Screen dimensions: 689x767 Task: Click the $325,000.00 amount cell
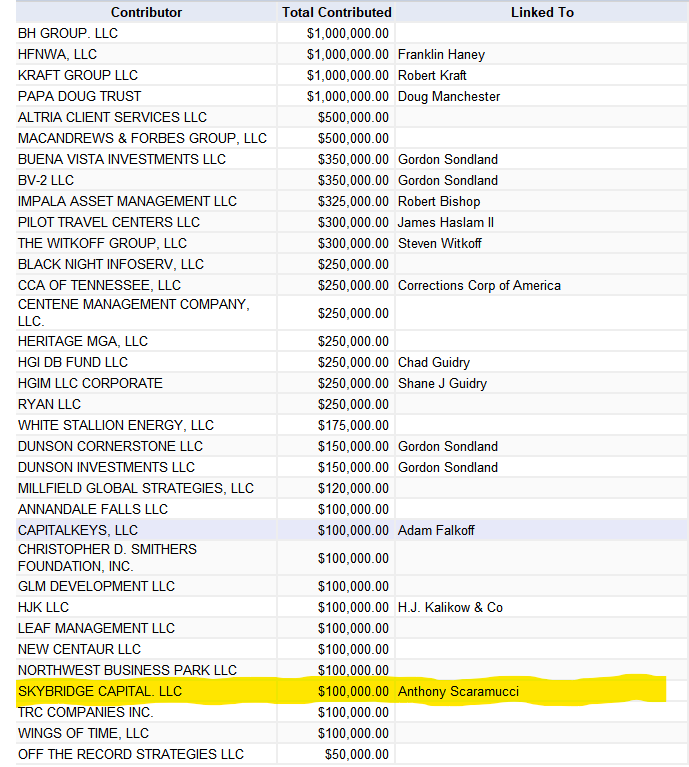pos(336,202)
